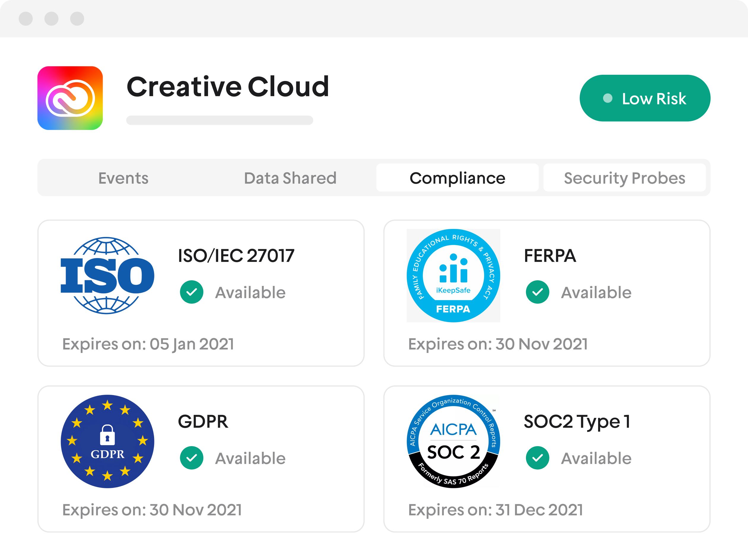Click the ISO/IEC 27017 expiry date text
This screenshot has height=560, width=748.
coord(148,344)
